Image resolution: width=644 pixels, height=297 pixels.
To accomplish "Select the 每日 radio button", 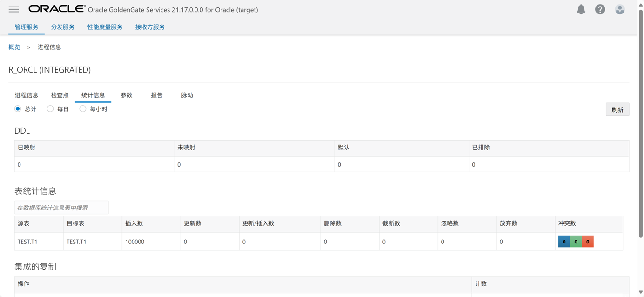I will click(50, 109).
